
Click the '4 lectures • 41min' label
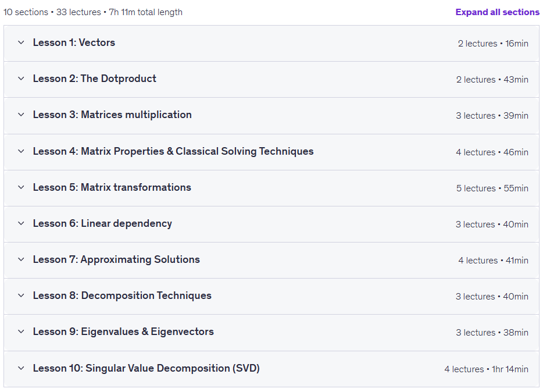[x=493, y=260]
